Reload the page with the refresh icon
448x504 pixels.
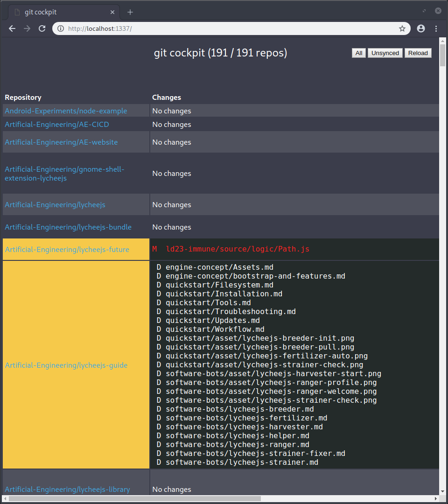(x=42, y=28)
